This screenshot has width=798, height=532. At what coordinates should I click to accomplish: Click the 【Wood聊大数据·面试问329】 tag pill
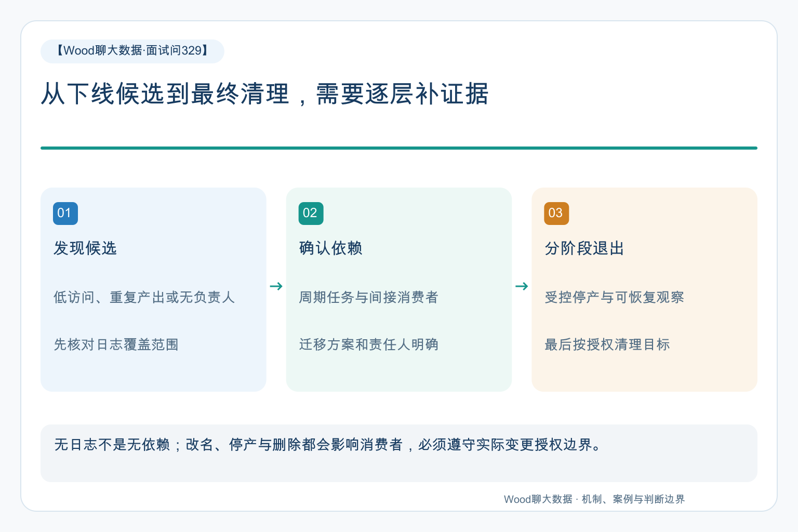pyautogui.click(x=132, y=51)
